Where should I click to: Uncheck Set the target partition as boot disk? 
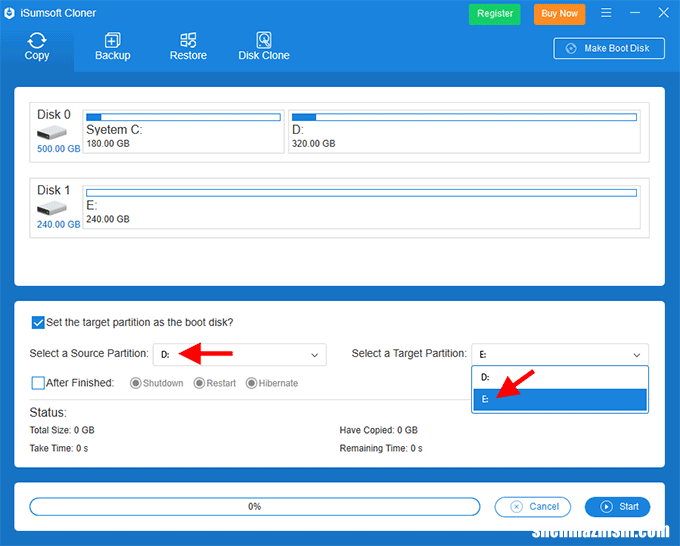[38, 323]
